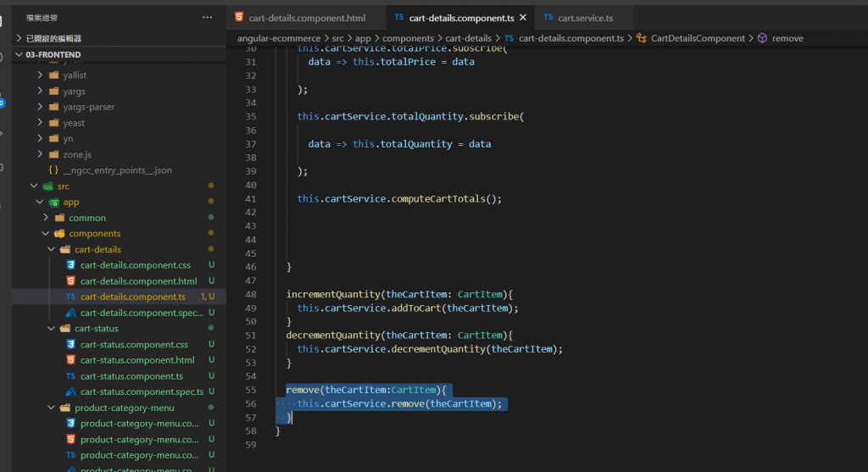Click the CartDetailsComponent class breadcrumb icon
The width and height of the screenshot is (868, 472).
pos(641,38)
